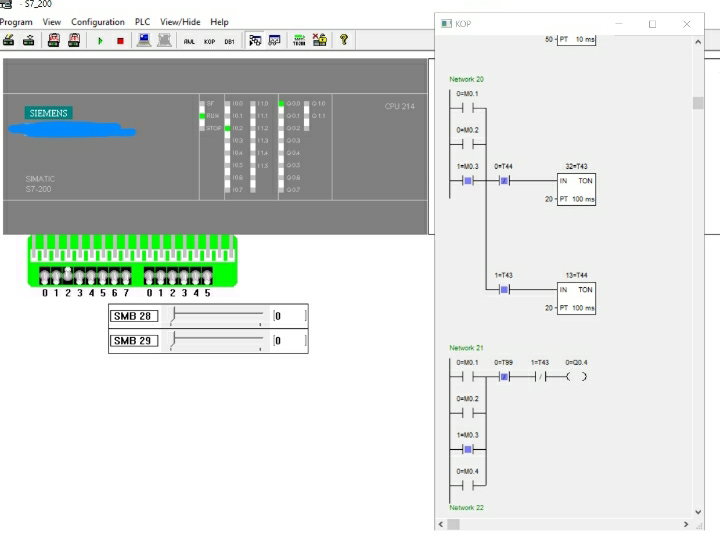
Task: Toggle I0 bank input switch 1
Action: [x=56, y=277]
